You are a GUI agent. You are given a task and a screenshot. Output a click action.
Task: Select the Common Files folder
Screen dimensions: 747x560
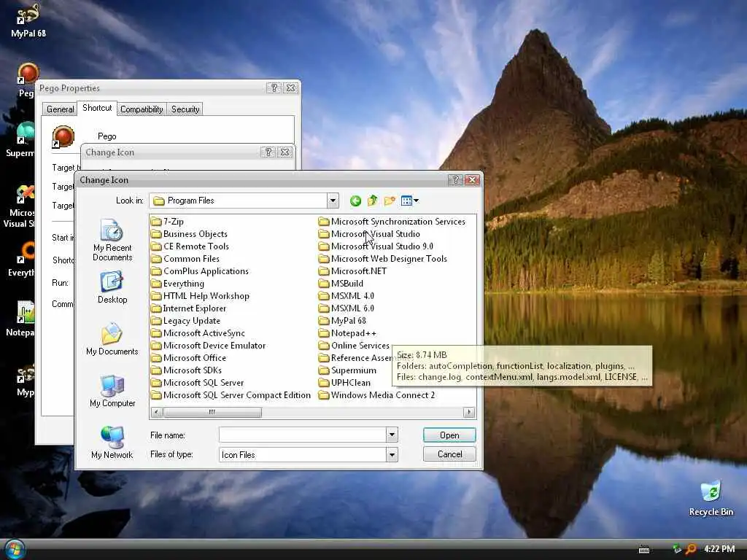[x=186, y=259]
